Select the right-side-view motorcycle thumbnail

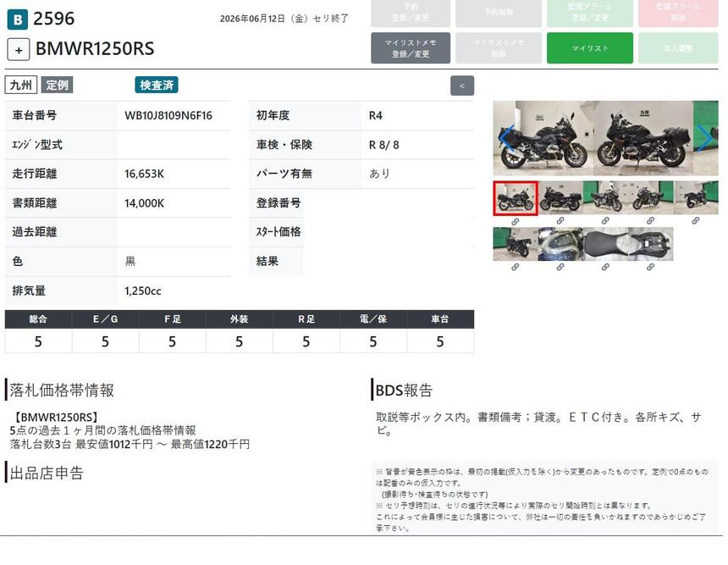tap(560, 198)
